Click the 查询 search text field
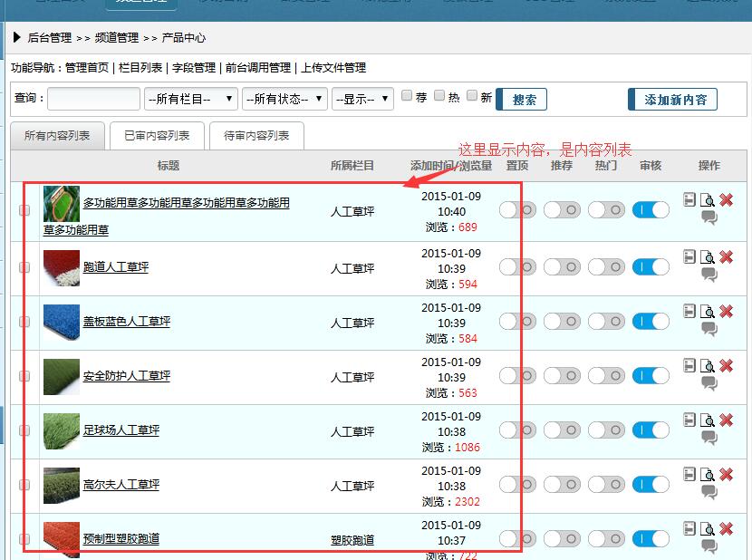 point(93,99)
